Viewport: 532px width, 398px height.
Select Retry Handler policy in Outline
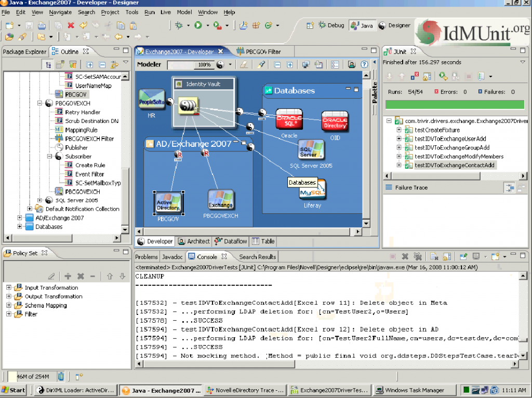[83, 112]
